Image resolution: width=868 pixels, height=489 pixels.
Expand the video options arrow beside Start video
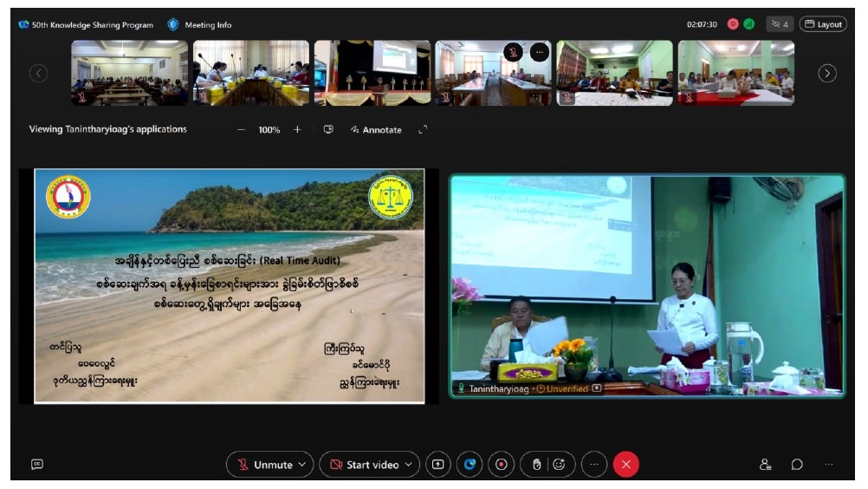tap(409, 465)
